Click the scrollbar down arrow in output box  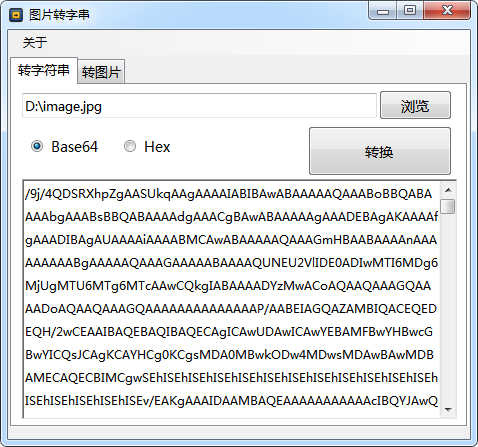tap(448, 409)
